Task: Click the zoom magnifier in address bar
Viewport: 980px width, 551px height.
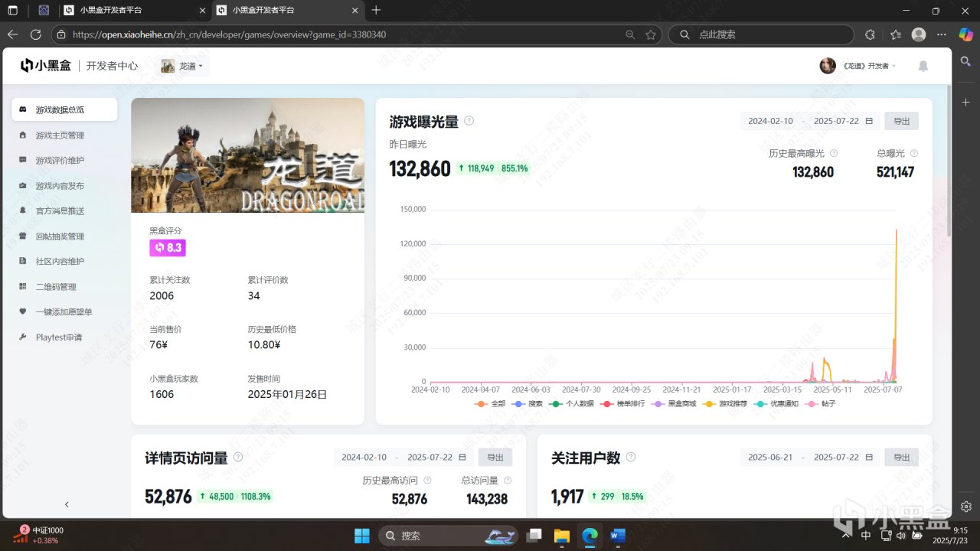Action: tap(630, 34)
